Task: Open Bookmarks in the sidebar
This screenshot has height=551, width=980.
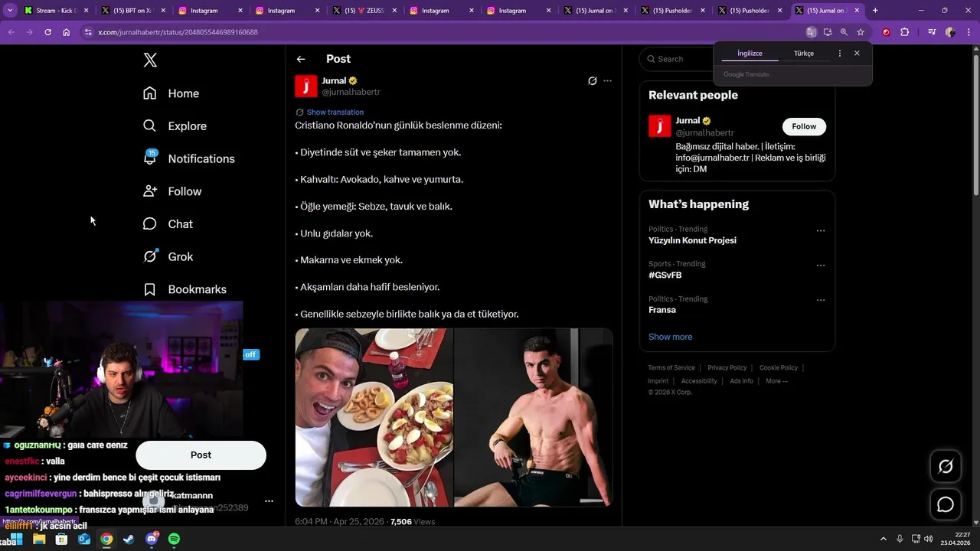Action: 185,289
